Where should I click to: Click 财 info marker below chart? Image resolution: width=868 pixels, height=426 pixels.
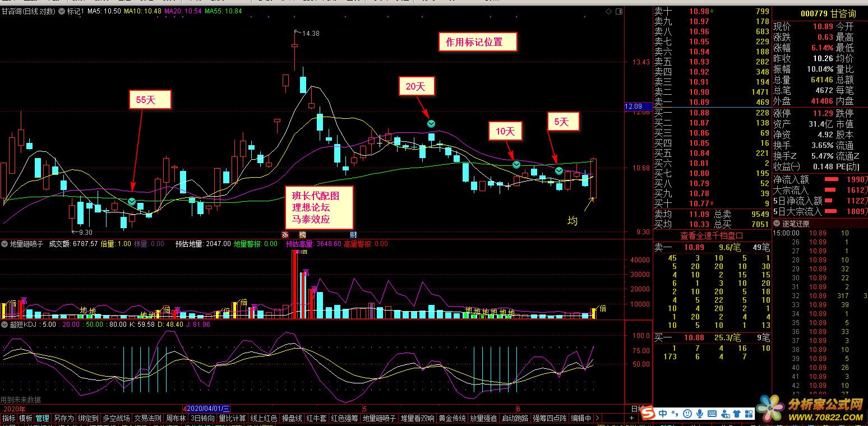click(353, 234)
